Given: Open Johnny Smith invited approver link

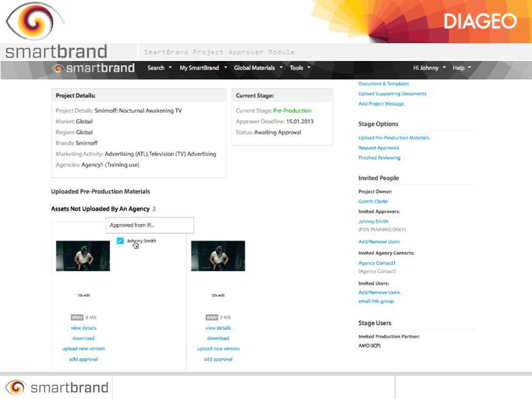Looking at the screenshot, I should click(x=373, y=222).
